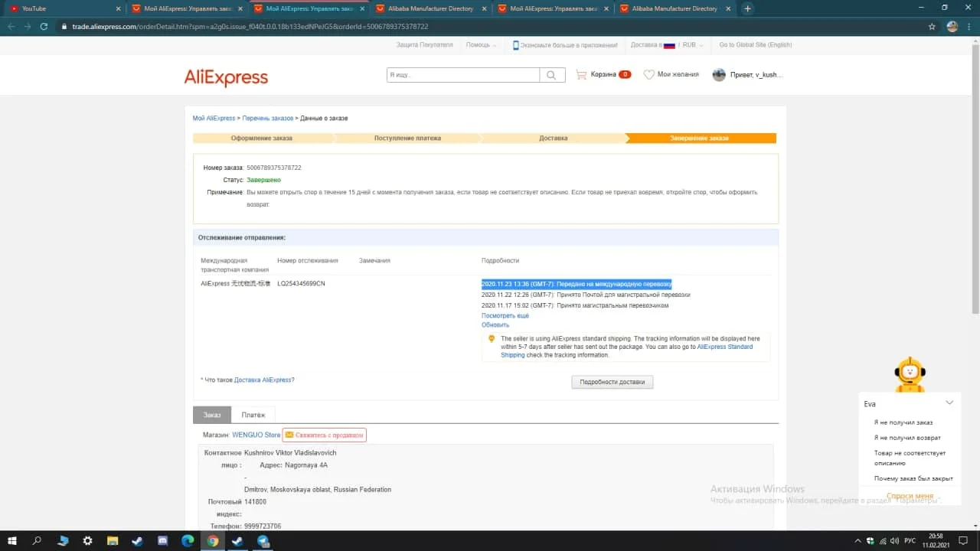Choose Eva option Я не получил заказ

tap(903, 422)
